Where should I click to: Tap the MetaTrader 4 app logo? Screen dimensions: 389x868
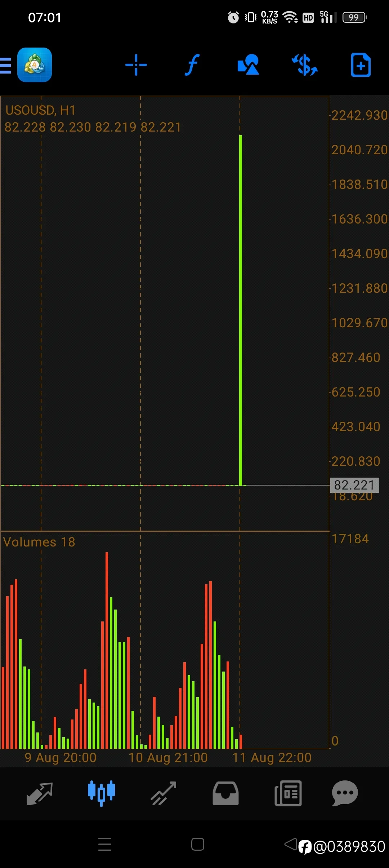pyautogui.click(x=35, y=65)
